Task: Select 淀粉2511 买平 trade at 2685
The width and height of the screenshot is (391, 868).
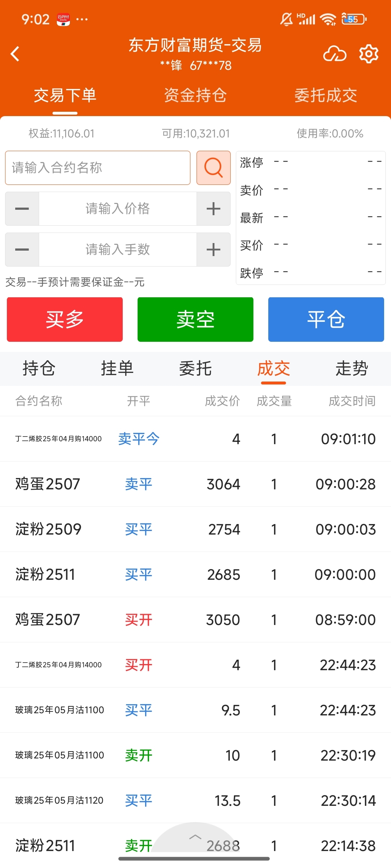Action: point(195,574)
